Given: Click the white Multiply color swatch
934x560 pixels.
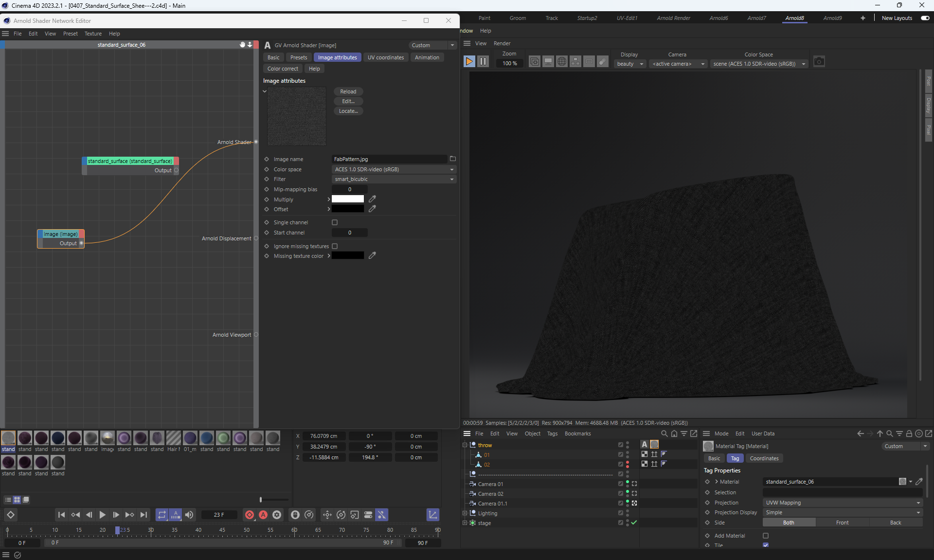Looking at the screenshot, I should click(x=347, y=199).
